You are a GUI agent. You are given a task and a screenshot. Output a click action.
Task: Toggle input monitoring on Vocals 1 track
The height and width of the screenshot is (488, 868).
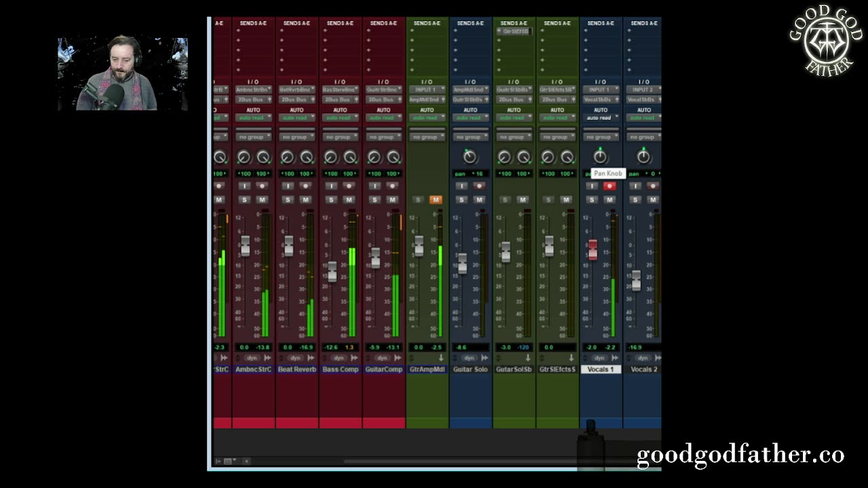(x=592, y=186)
